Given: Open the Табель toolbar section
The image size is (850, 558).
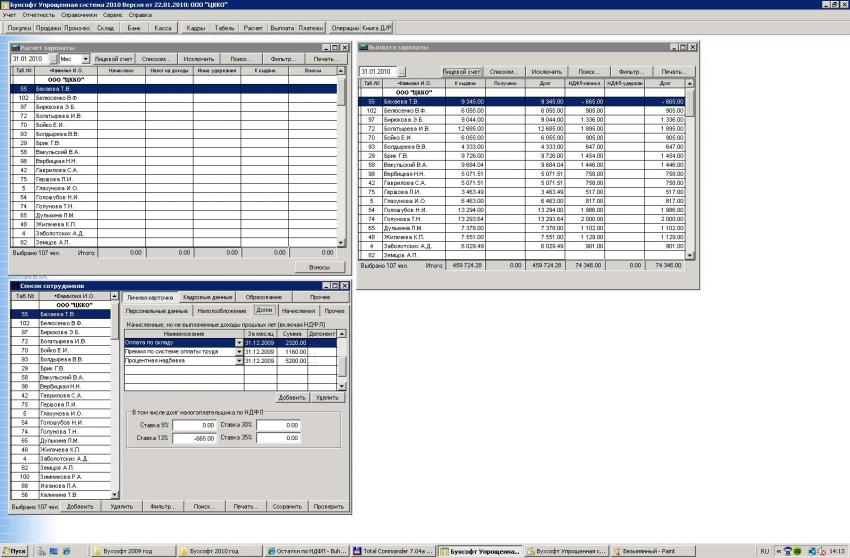Looking at the screenshot, I should pos(225,28).
